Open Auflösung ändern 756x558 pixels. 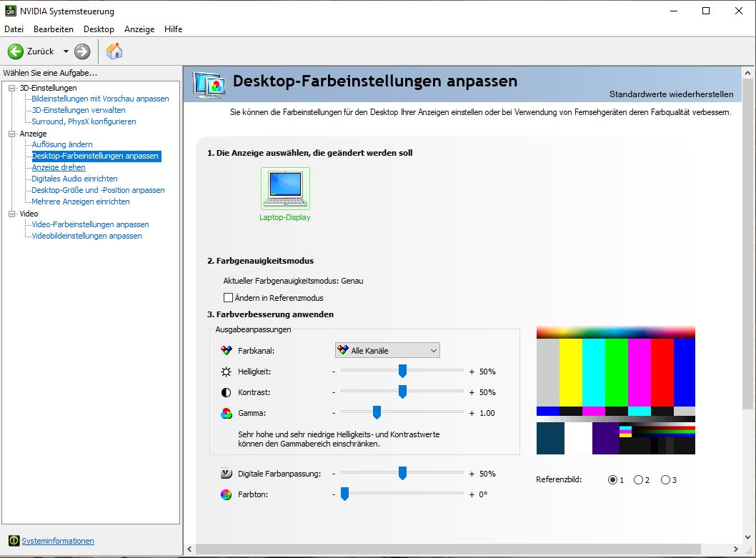(x=62, y=144)
